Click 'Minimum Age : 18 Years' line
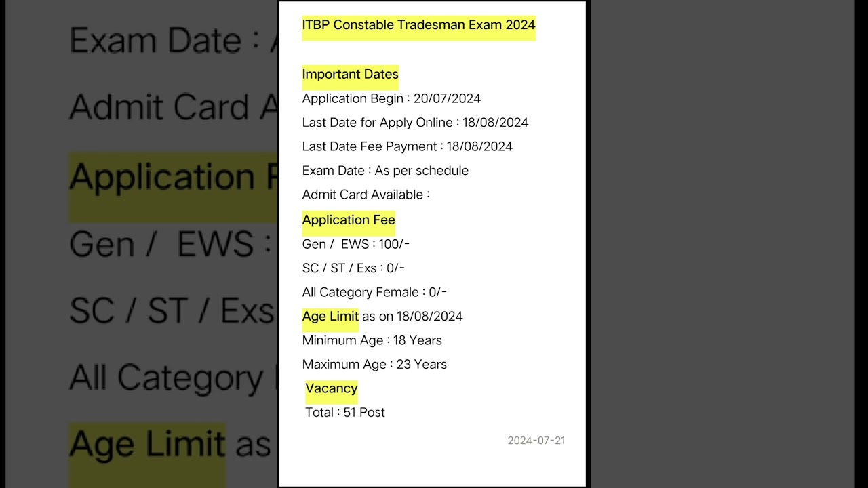This screenshot has width=868, height=488. 372,340
